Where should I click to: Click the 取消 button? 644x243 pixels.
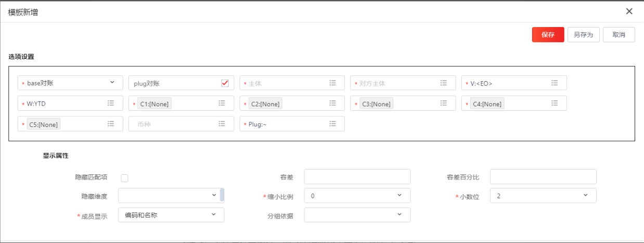coord(619,35)
